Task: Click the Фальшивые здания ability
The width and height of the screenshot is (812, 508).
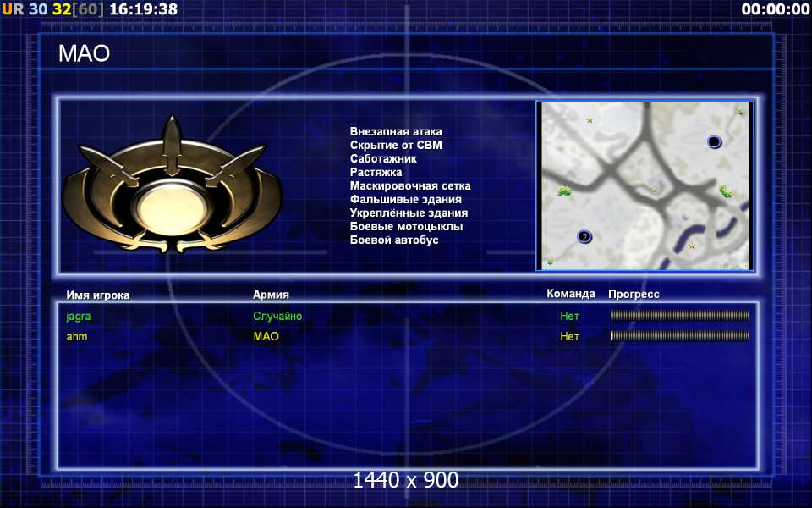Action: pyautogui.click(x=405, y=199)
